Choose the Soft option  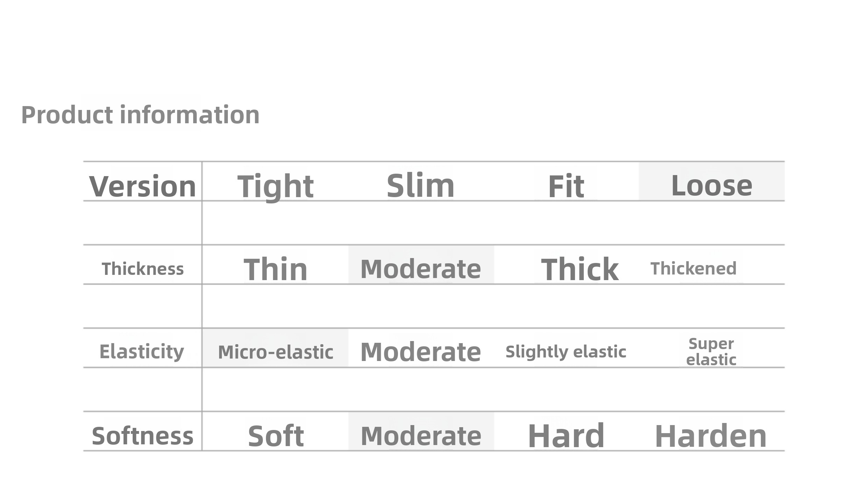click(x=275, y=436)
